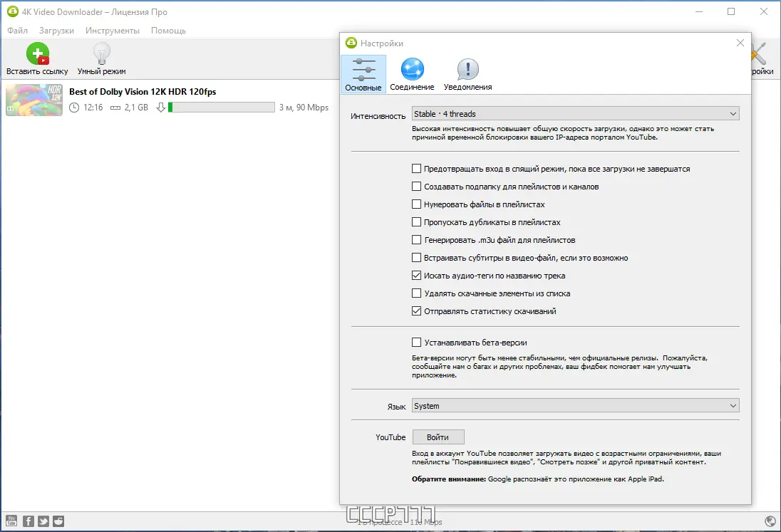781x532 pixels.
Task: Click the file size icon beside 2,1 GB
Action: [x=115, y=108]
